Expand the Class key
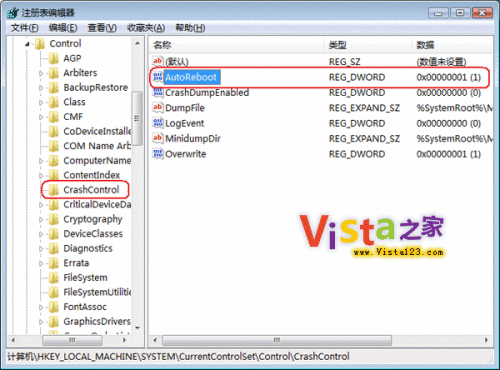Viewport: 500px width, 370px height. point(41,102)
